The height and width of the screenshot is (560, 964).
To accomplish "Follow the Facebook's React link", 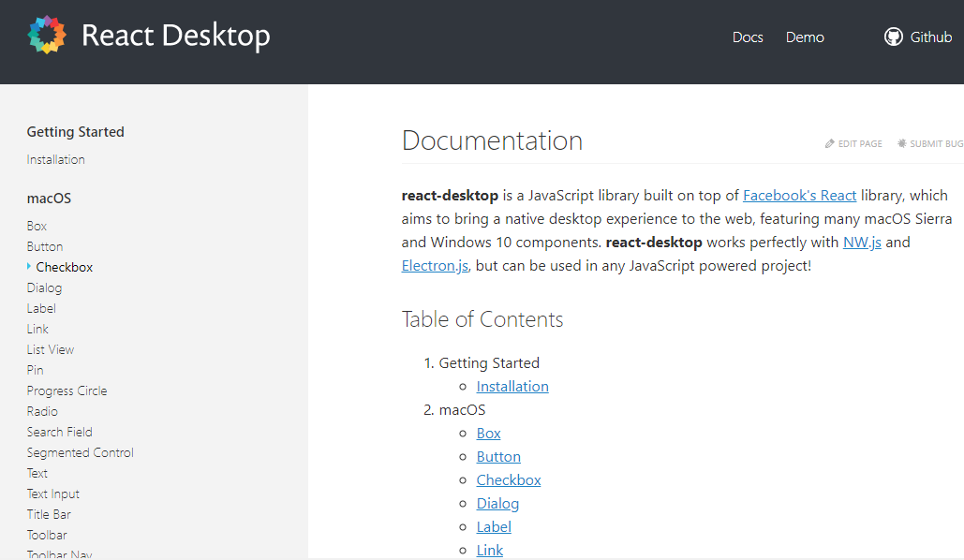I will 799,196.
